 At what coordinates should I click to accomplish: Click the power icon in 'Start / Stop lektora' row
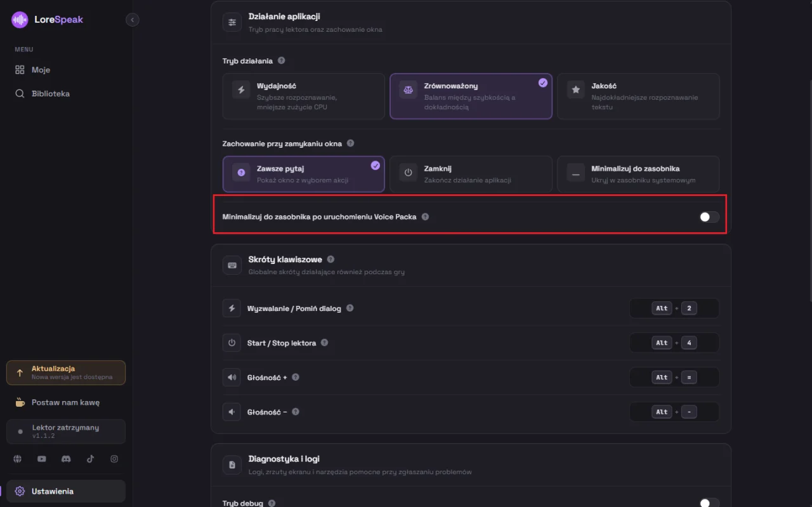232,343
